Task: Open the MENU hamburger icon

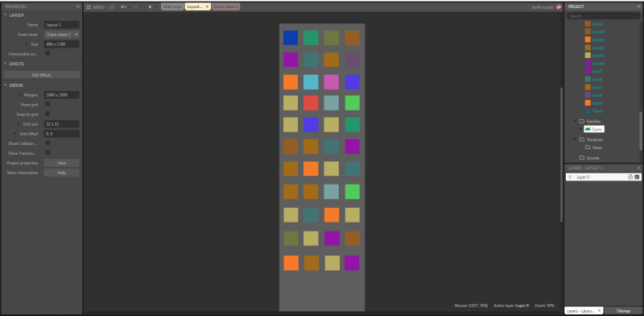Action: tap(89, 7)
